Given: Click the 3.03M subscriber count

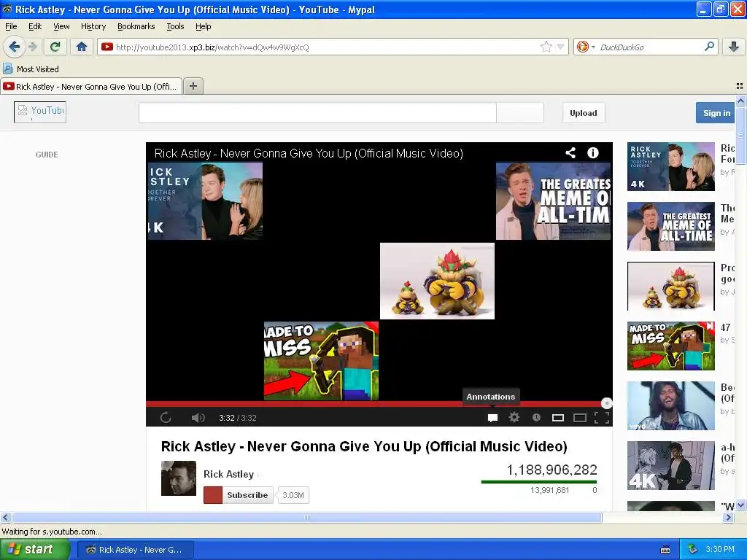Looking at the screenshot, I should coord(293,495).
